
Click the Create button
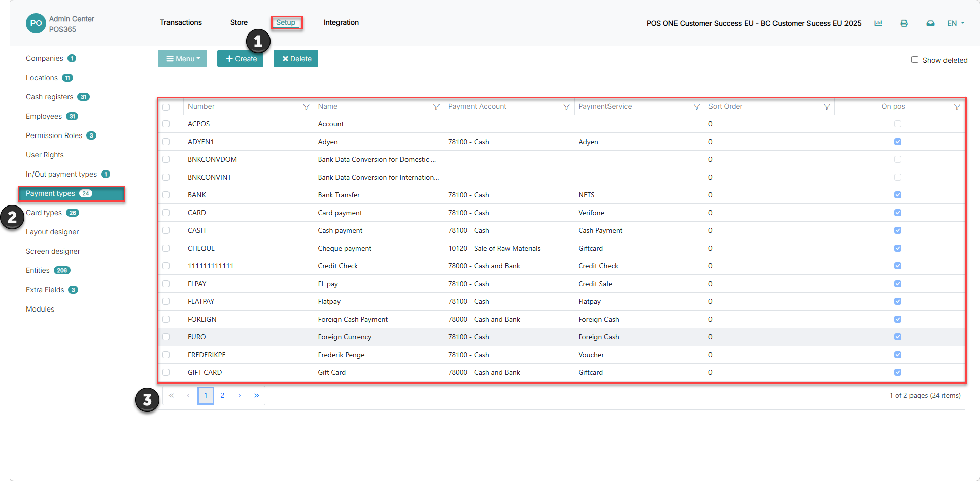pyautogui.click(x=240, y=59)
